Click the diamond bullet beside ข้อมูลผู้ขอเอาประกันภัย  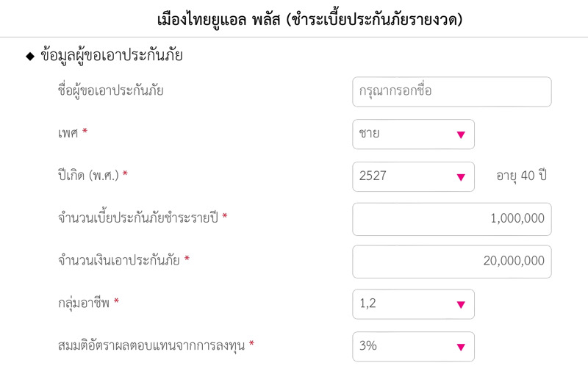[30, 57]
